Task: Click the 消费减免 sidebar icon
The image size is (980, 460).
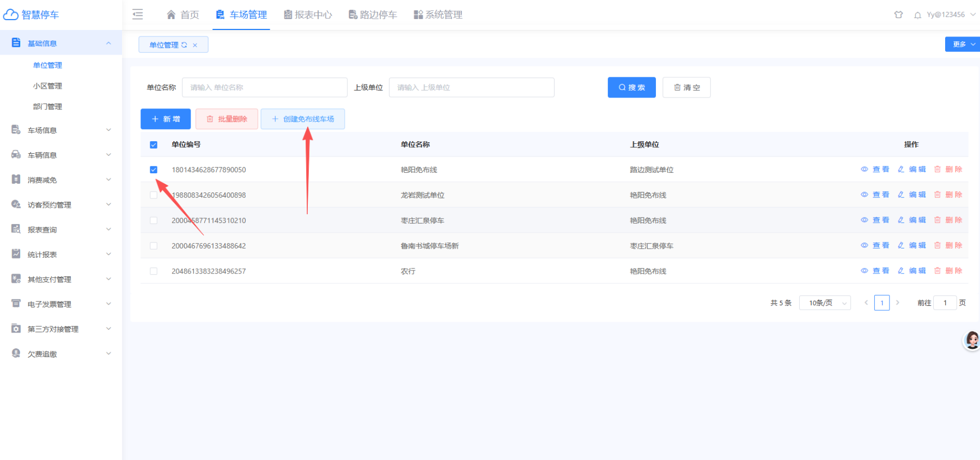Action: pos(16,179)
